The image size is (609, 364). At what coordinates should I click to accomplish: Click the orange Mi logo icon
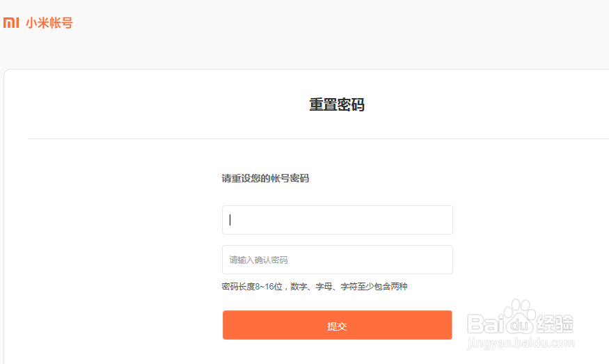click(11, 22)
